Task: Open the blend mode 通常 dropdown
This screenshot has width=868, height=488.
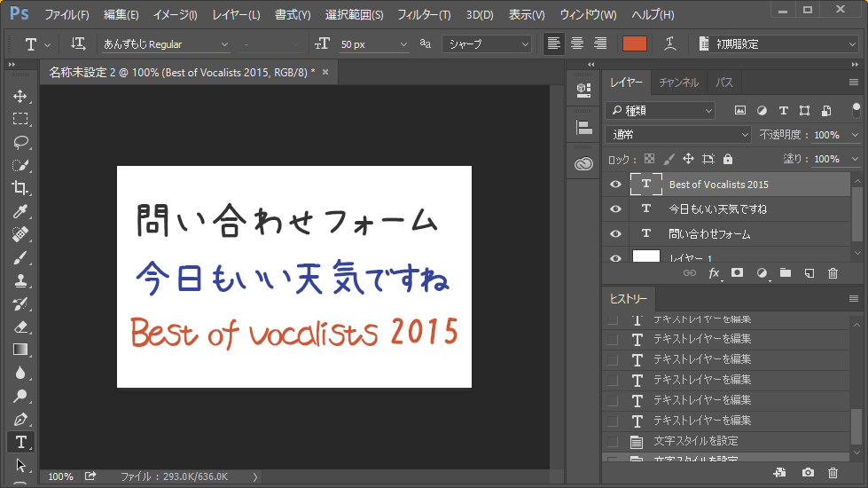Action: (678, 135)
